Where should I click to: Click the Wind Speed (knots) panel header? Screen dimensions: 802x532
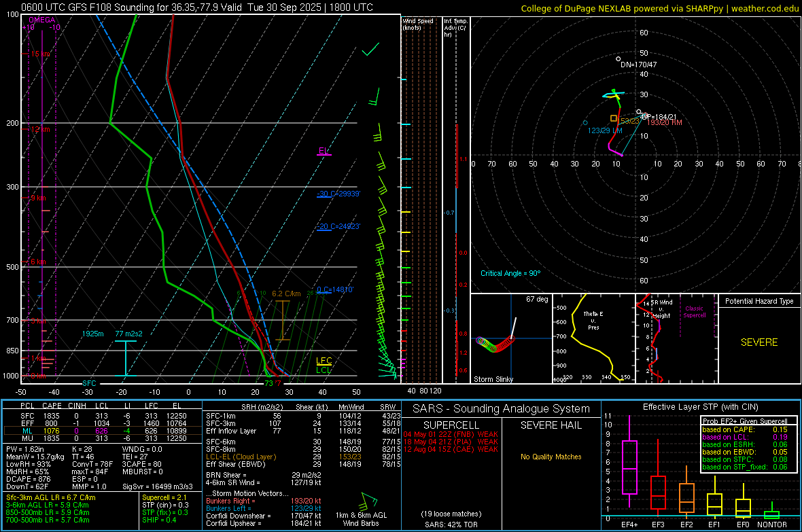[418, 24]
